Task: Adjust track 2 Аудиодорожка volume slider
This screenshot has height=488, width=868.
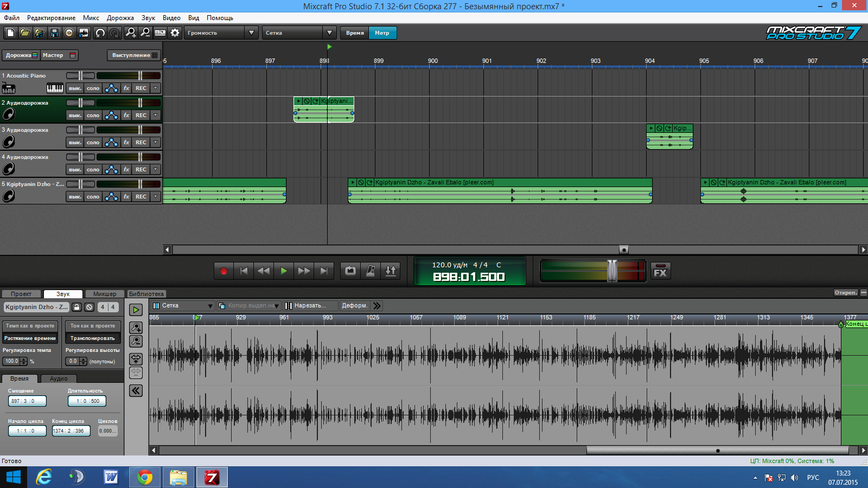Action: pyautogui.click(x=140, y=103)
